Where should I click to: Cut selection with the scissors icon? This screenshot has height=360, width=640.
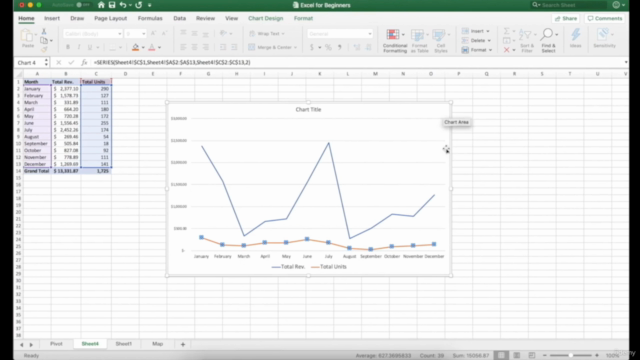tap(44, 31)
